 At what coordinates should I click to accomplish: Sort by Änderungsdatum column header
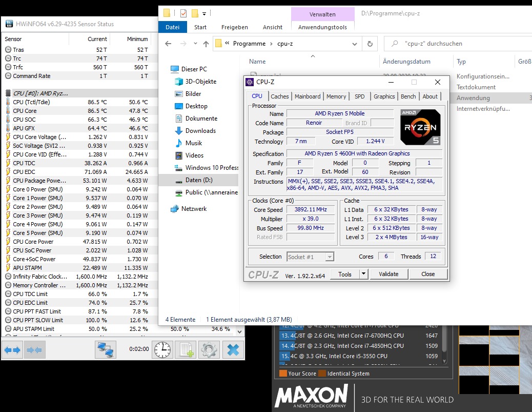[x=406, y=62]
